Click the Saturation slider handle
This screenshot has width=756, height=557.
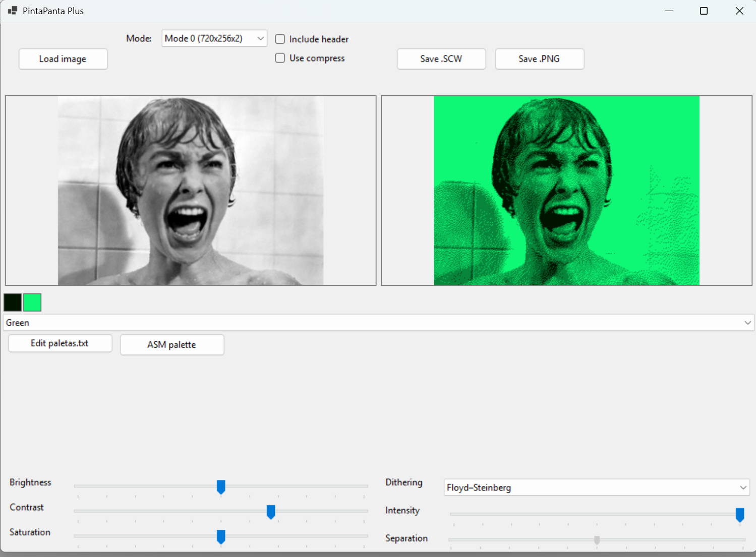[x=221, y=536]
